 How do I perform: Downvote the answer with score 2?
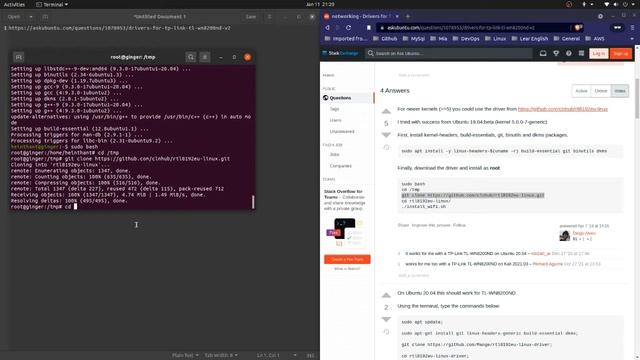click(x=386, y=319)
